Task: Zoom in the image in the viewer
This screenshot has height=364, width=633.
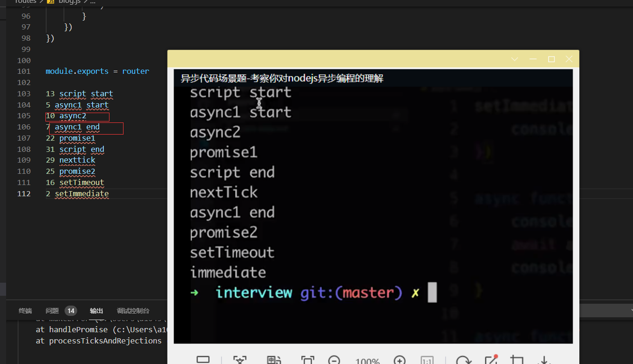Action: point(400,360)
